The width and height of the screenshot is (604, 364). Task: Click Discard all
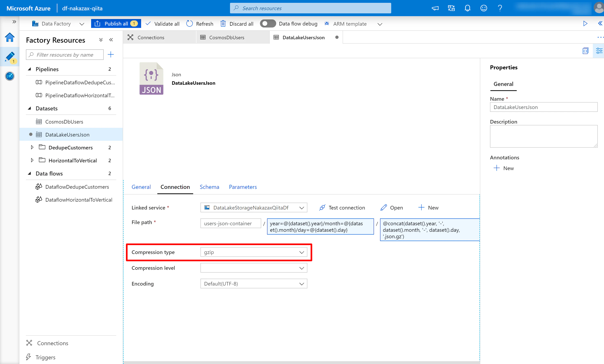pyautogui.click(x=237, y=24)
